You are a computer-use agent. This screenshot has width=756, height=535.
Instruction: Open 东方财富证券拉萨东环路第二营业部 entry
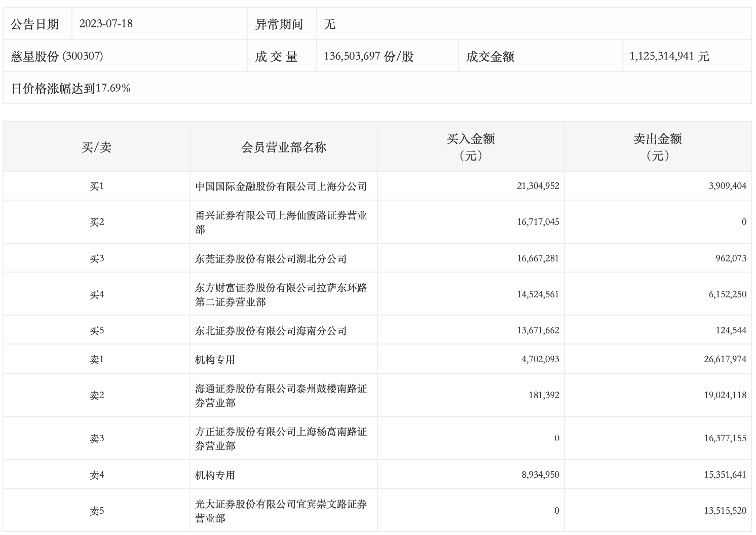pos(281,295)
